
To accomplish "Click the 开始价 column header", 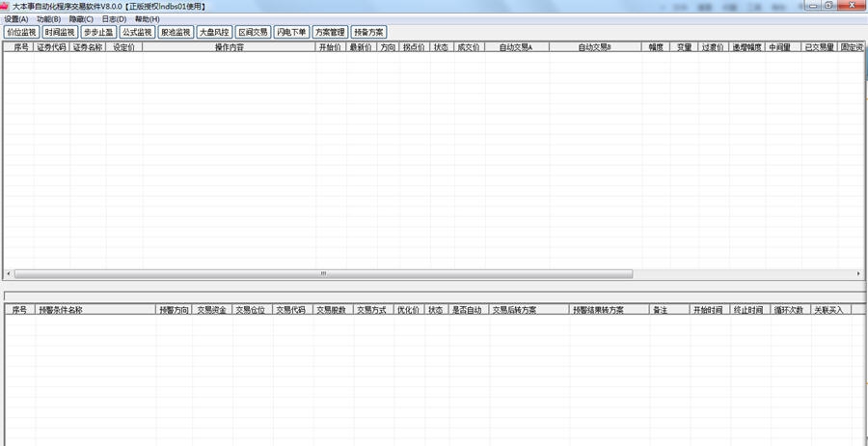I will click(x=331, y=47).
